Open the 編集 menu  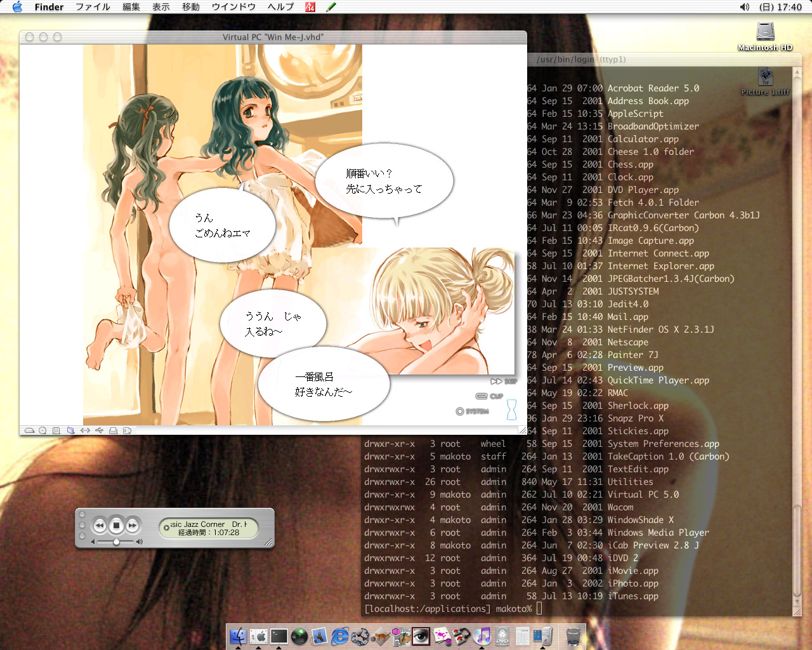click(x=131, y=7)
